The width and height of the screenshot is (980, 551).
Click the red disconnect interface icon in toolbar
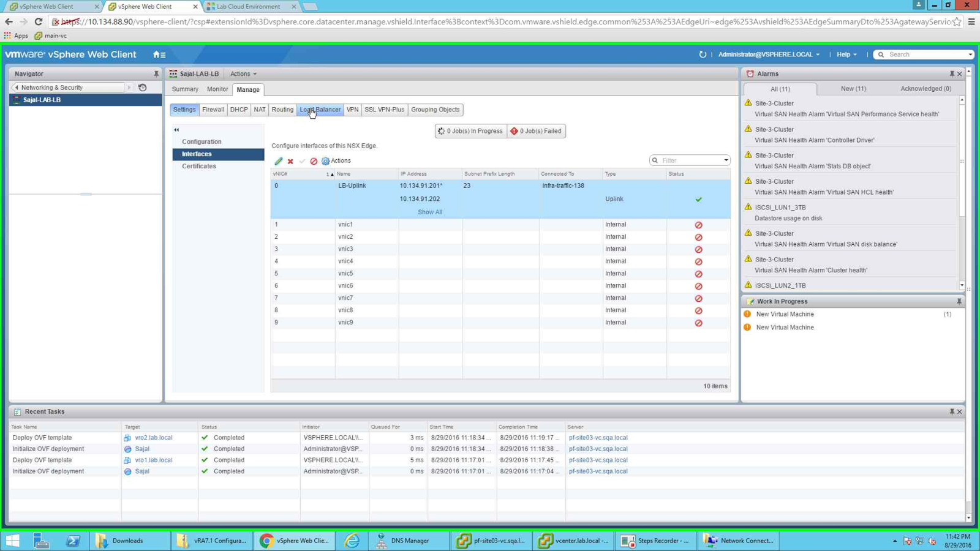click(314, 161)
